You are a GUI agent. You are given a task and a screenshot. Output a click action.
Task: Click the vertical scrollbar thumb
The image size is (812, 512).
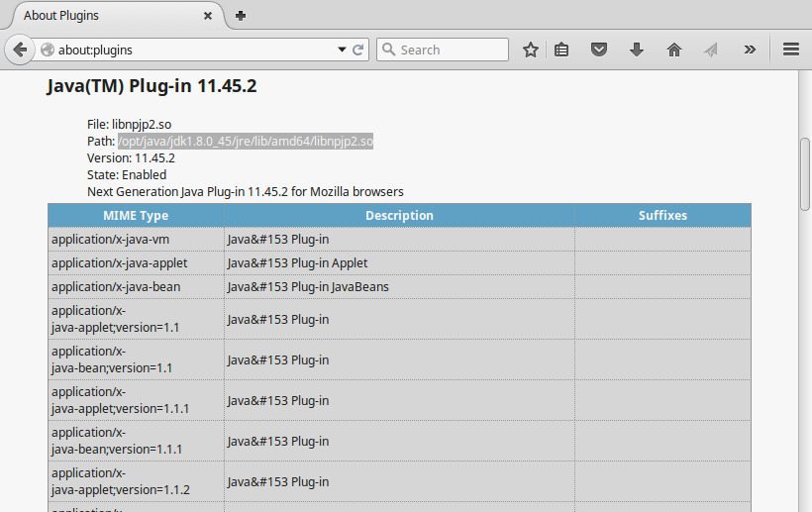[x=805, y=174]
